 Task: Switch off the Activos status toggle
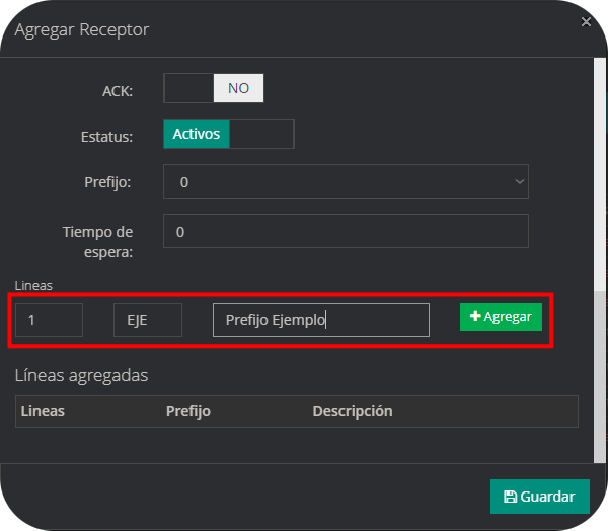tap(197, 134)
